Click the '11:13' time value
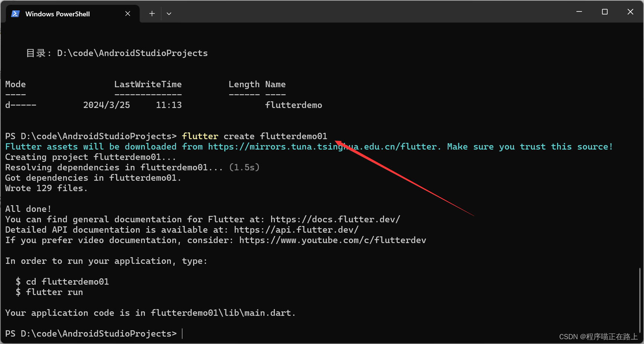Viewport: 644px width, 344px height. (x=169, y=105)
